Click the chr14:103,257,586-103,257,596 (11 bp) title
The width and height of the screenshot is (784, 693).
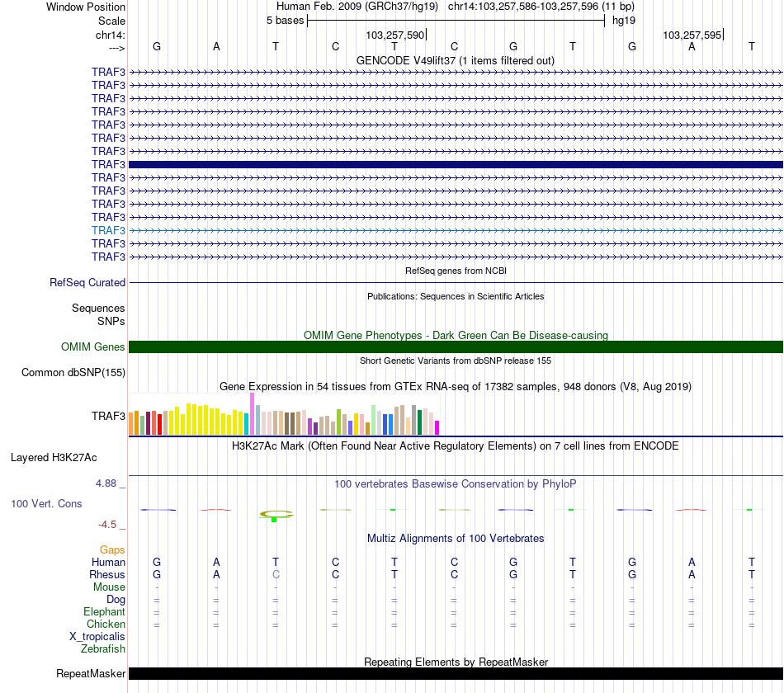click(541, 7)
